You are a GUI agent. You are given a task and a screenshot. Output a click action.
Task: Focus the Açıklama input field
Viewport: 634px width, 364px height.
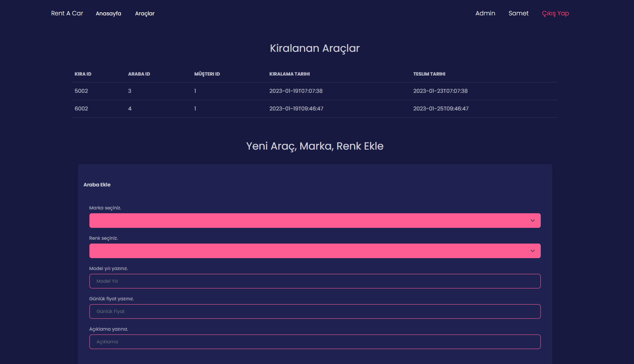[x=315, y=341]
